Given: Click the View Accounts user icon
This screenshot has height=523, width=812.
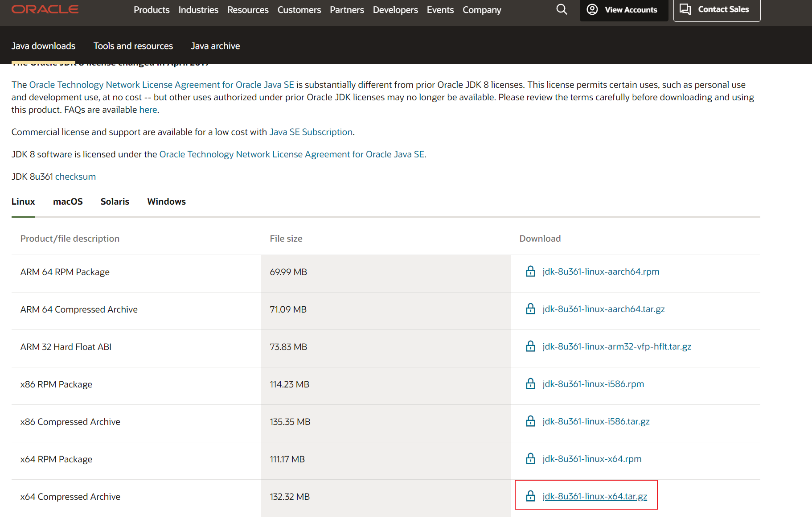Looking at the screenshot, I should pyautogui.click(x=592, y=9).
